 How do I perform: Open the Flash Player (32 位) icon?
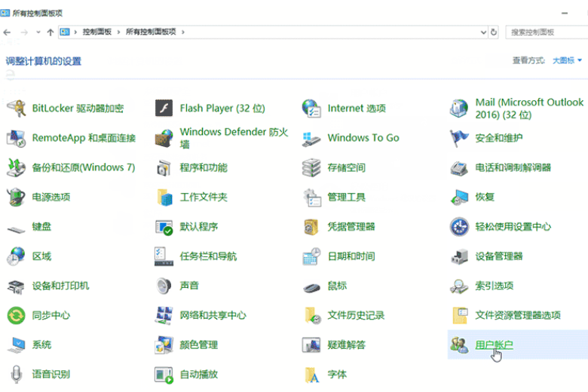pos(164,109)
